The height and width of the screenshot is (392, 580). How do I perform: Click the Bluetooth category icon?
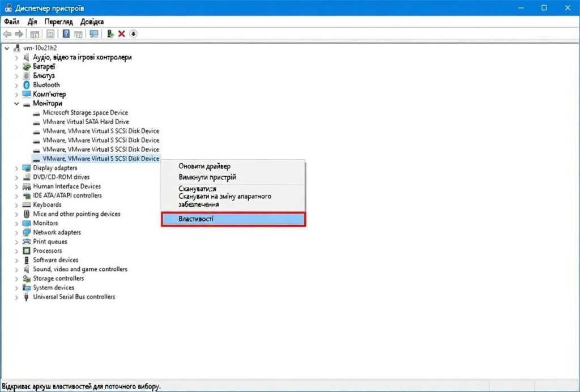tap(27, 85)
